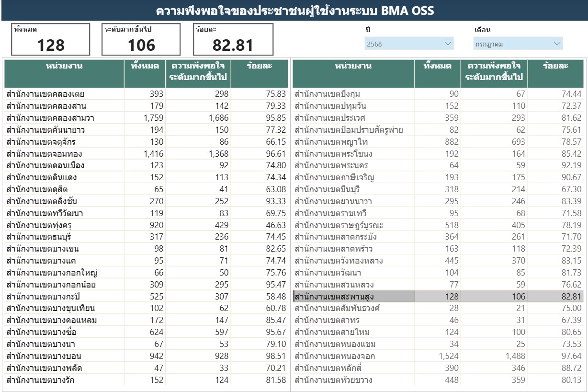Select row สำนักงานเขตดอนเมือง
Viewport: 588px width, 392px height.
tap(146, 165)
